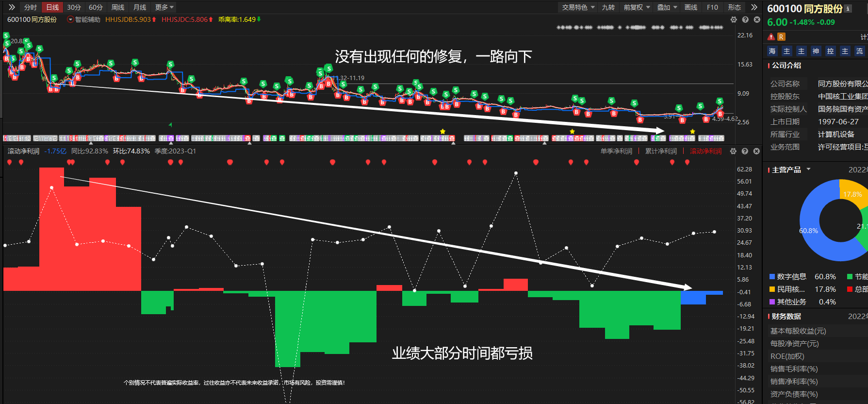Screen dimensions: 868x404
Task: Open settings gear of the K-line chart
Action: coord(734,19)
